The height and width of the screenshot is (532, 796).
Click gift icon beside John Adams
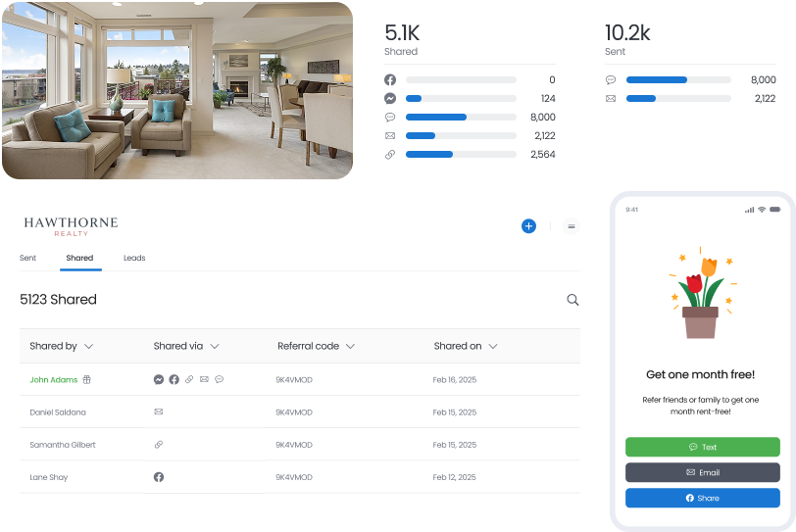tap(86, 379)
